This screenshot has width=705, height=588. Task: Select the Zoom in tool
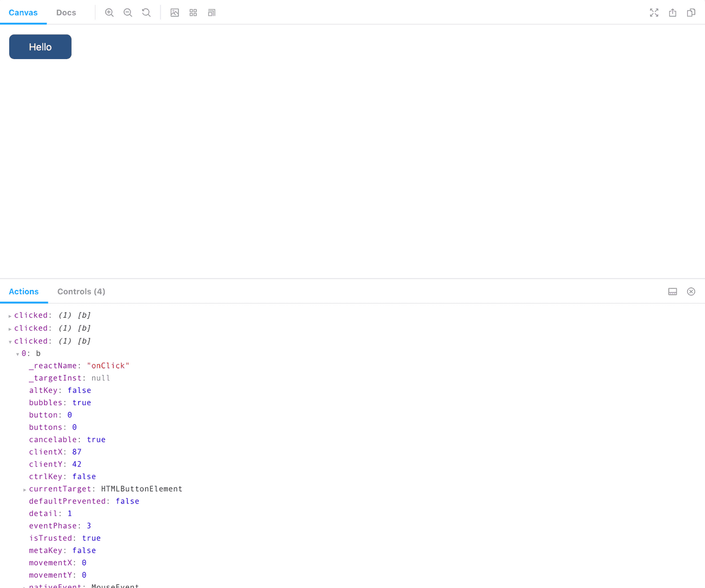109,12
